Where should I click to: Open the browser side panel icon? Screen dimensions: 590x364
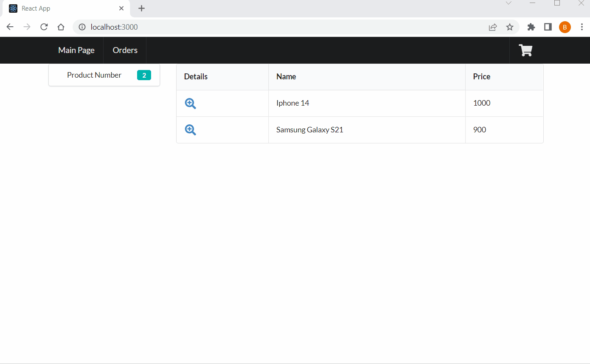click(548, 27)
